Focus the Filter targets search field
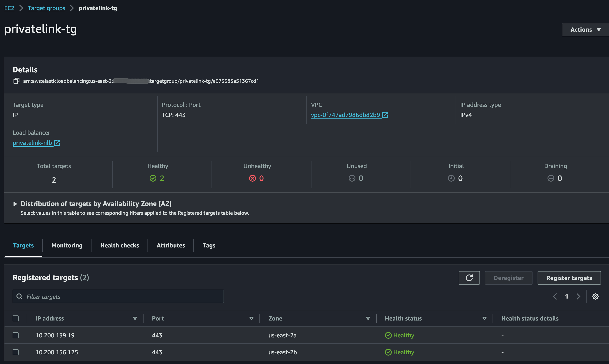This screenshot has width=609, height=364. (x=118, y=296)
